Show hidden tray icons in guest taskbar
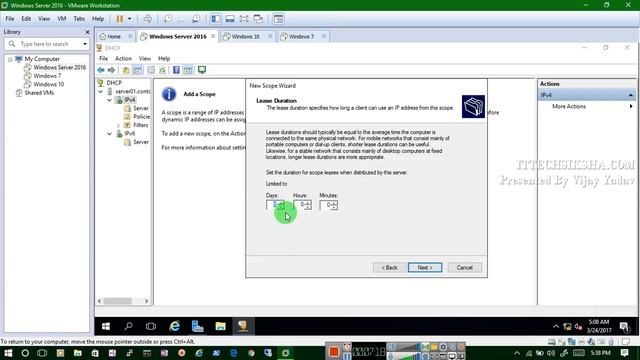 (x=556, y=327)
